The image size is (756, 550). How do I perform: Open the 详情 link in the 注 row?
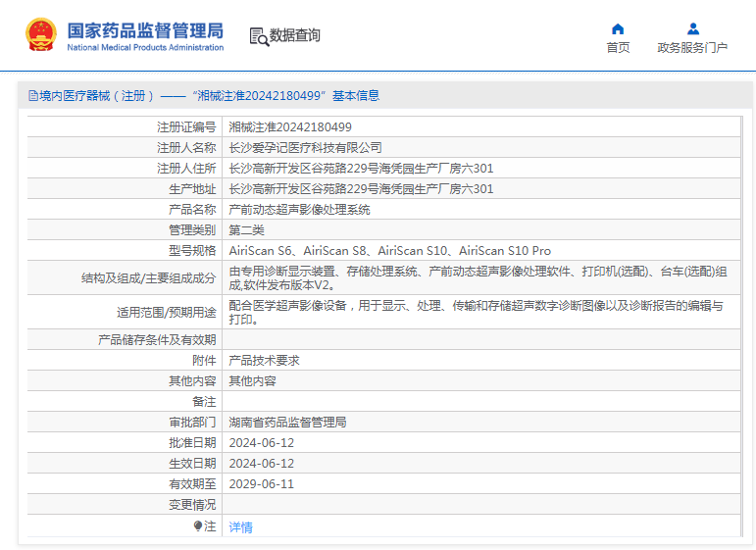(x=240, y=526)
